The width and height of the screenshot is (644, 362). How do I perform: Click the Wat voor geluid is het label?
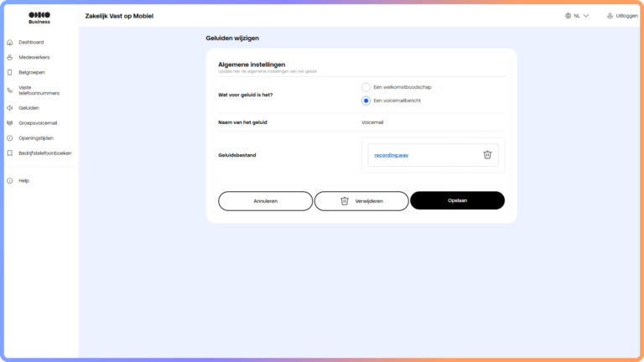245,95
